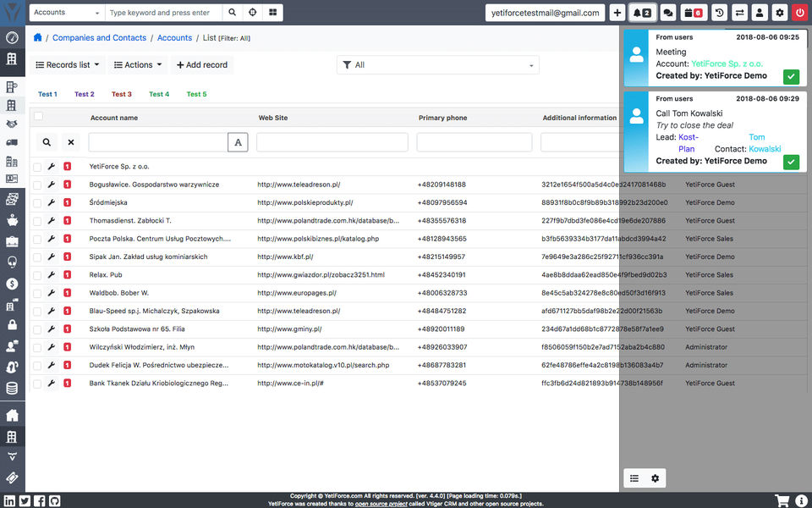Image resolution: width=812 pixels, height=508 pixels.
Task: Select checkbox for Bogusławice row
Action: [37, 185]
